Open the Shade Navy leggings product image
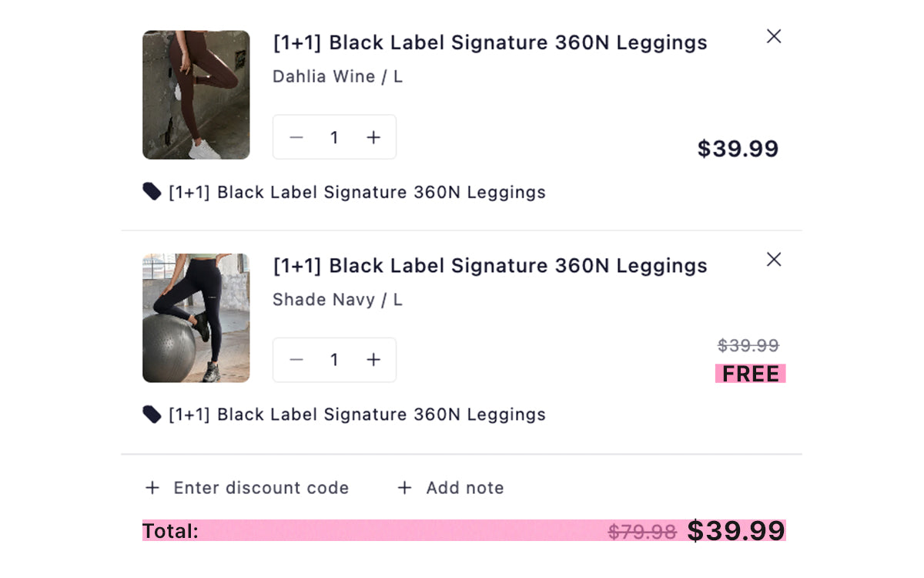924x578 pixels. point(196,318)
